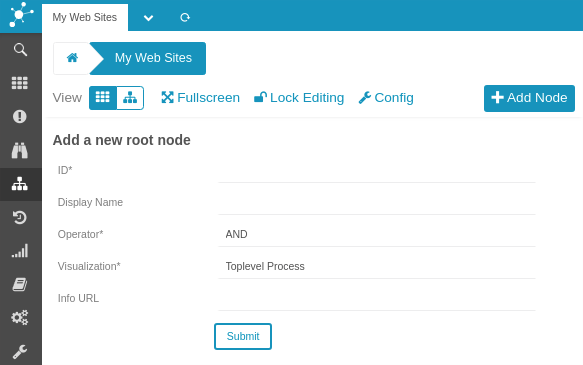Viewport: 583px width, 365px height.
Task: Go to home via breadcrumb house icon
Action: point(72,58)
